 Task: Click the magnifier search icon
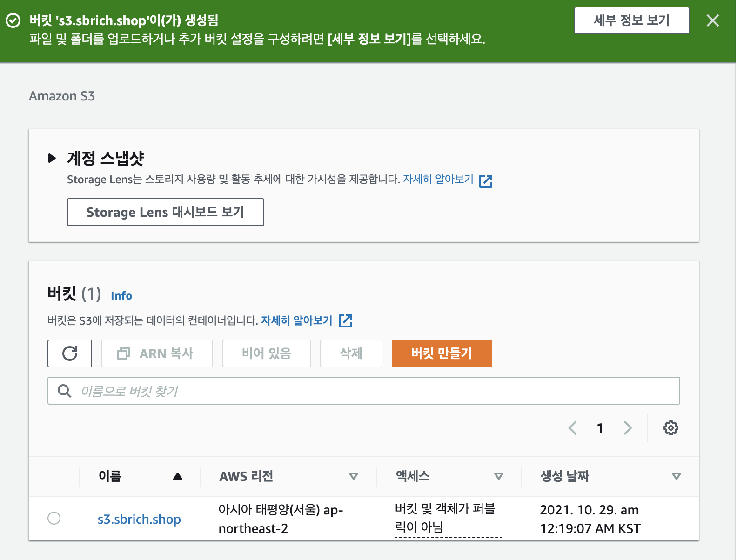pyautogui.click(x=64, y=391)
